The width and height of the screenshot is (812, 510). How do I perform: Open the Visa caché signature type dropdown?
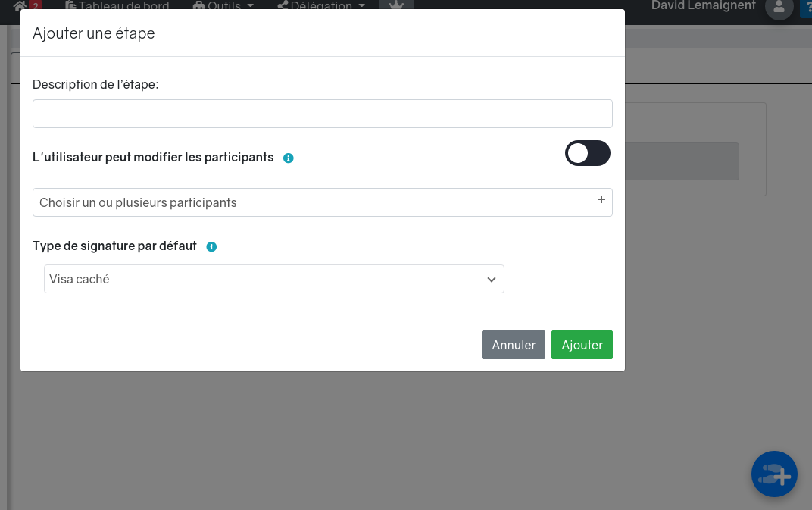click(x=274, y=279)
